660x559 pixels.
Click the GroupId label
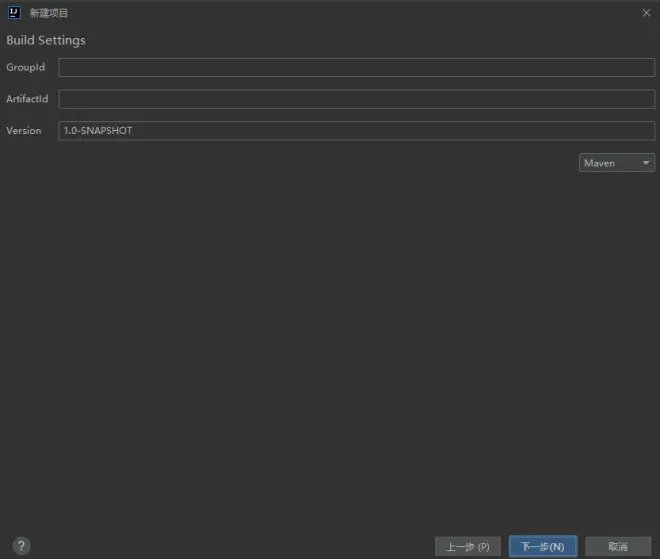point(26,67)
